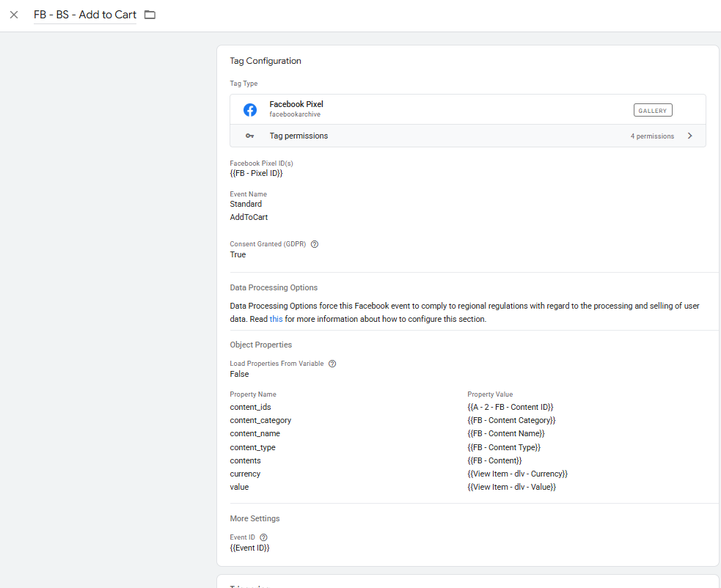Image resolution: width=721 pixels, height=588 pixels.
Task: Open help icon next to Consent Granted (GDPR)
Action: click(315, 244)
